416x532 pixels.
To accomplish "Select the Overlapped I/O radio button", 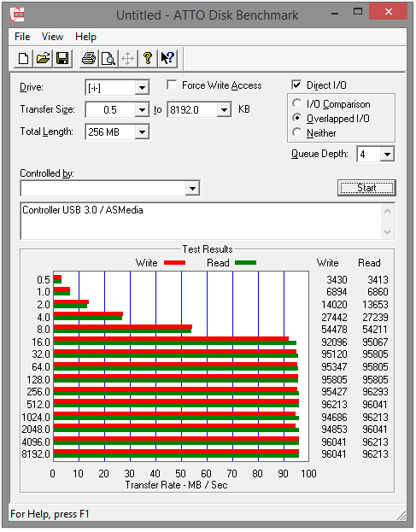I will click(x=297, y=118).
